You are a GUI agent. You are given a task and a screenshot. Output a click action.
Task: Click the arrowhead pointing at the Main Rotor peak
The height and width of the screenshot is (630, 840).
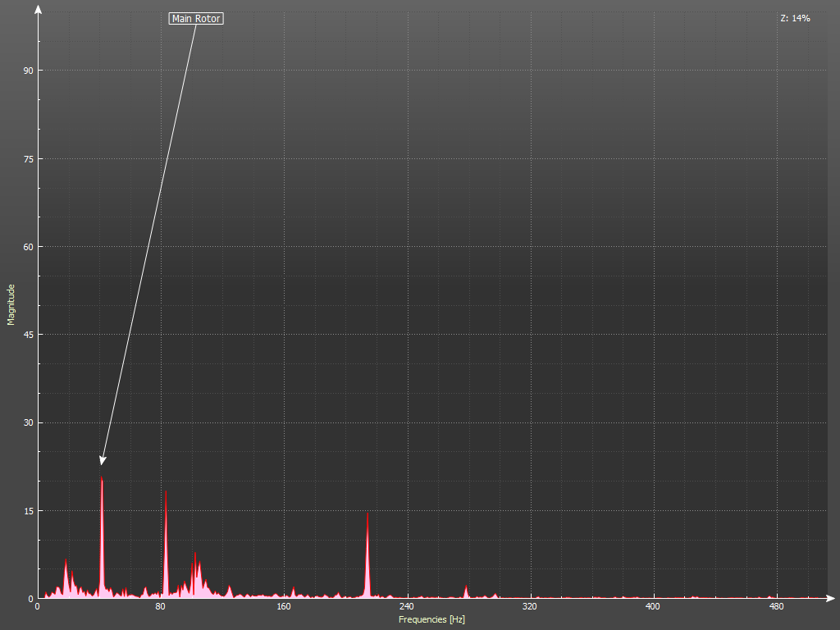point(103,460)
